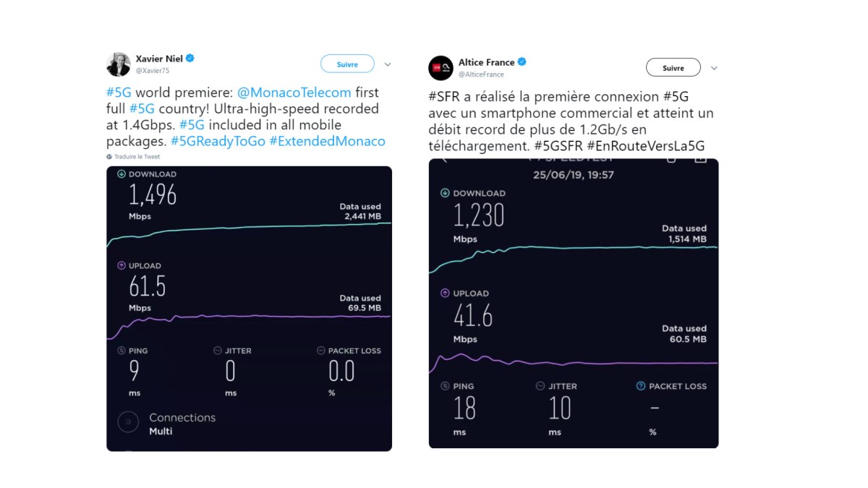This screenshot has width=868, height=488.
Task: Click Altice France's verified badge
Action: pyautogui.click(x=522, y=62)
